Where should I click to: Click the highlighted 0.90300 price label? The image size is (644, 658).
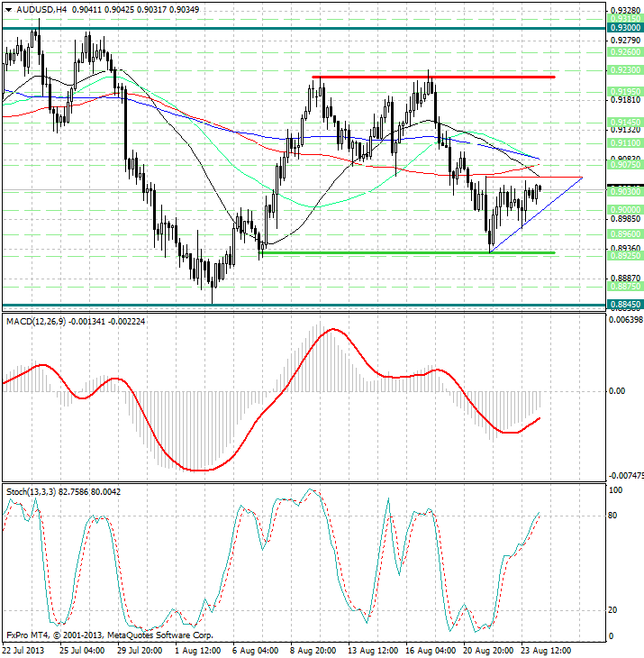pyautogui.click(x=625, y=191)
